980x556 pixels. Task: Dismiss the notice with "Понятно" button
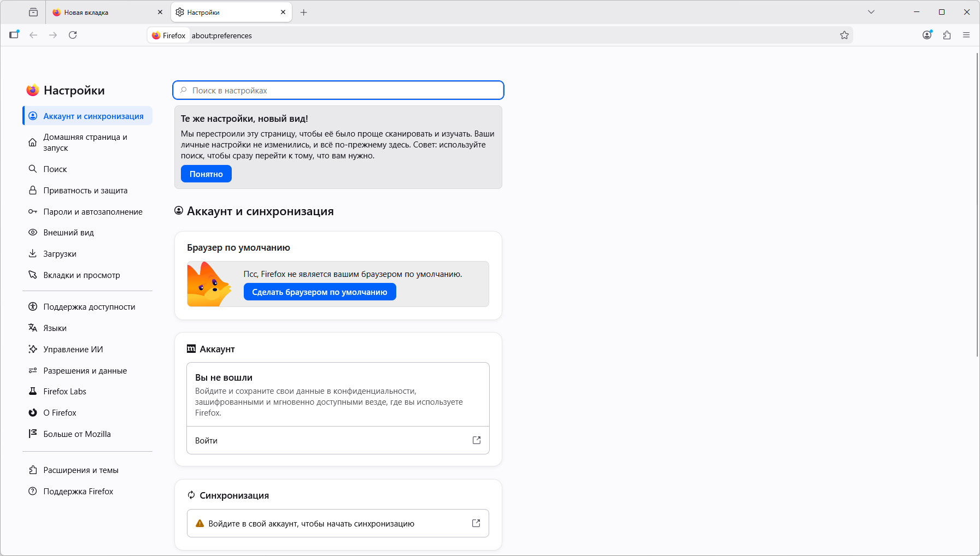tap(206, 174)
